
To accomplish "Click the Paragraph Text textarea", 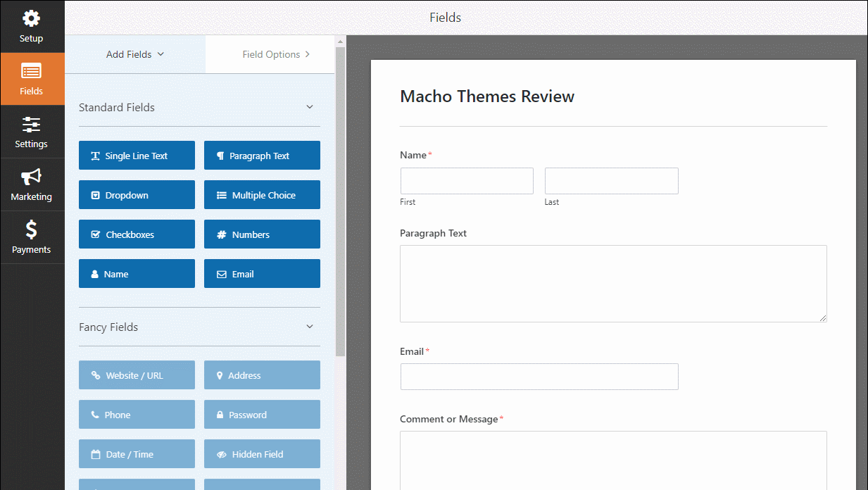I will click(613, 284).
